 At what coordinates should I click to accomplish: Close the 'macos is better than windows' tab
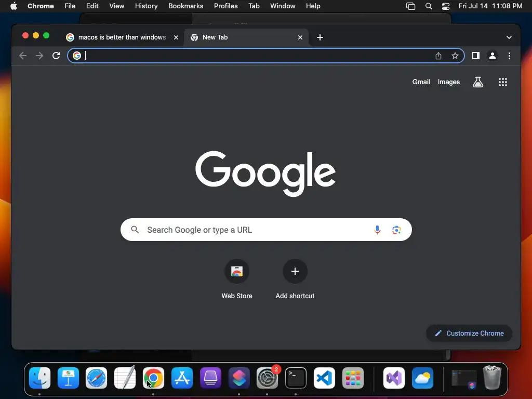(x=176, y=37)
